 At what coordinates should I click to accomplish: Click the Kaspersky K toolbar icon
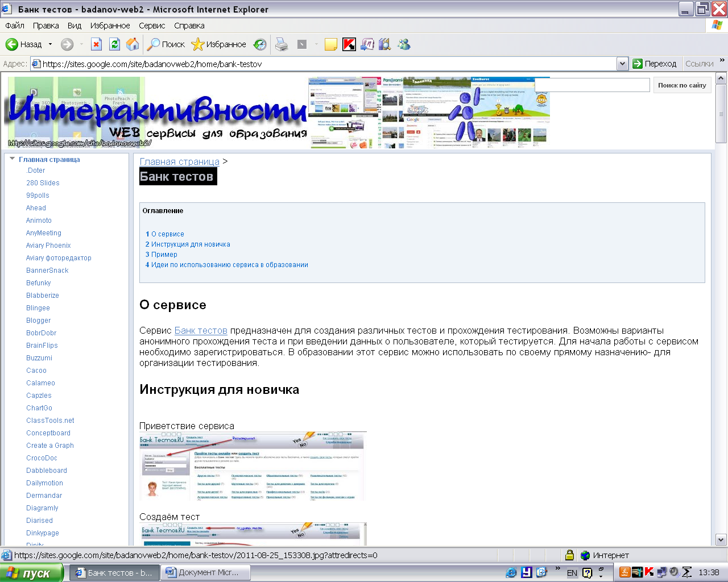[x=349, y=44]
